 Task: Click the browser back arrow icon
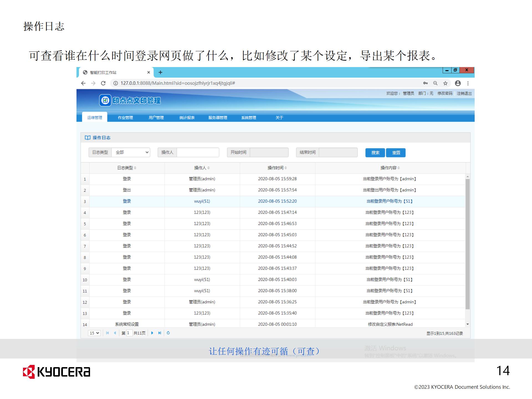pos(83,83)
